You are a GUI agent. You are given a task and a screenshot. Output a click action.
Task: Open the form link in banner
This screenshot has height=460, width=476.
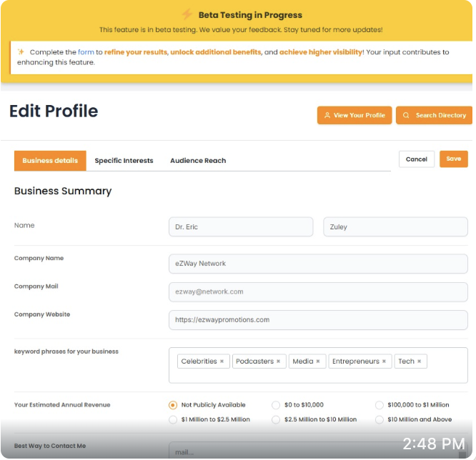coord(86,52)
